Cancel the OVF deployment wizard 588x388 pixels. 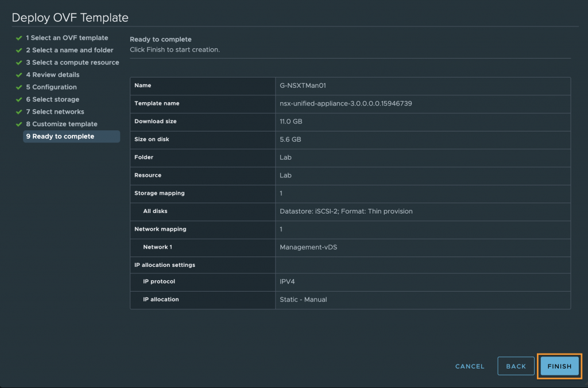(x=470, y=366)
